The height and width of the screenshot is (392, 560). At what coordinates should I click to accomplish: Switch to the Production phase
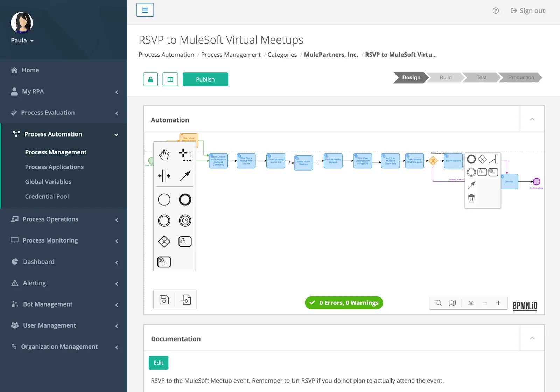[x=521, y=78]
